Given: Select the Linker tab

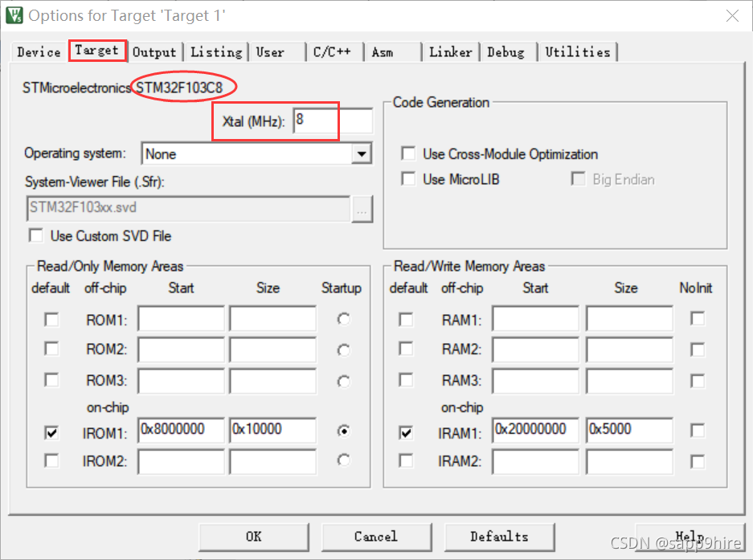Looking at the screenshot, I should (451, 52).
